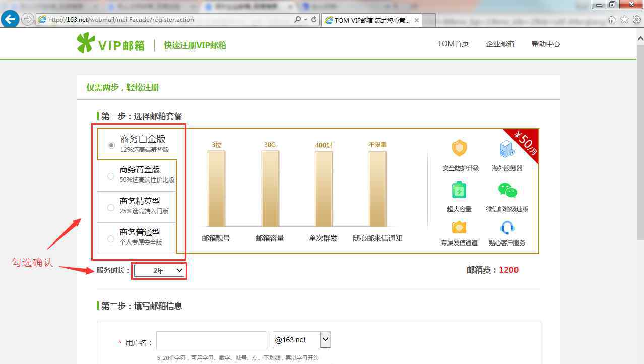Click the page scrollbar up arrow
The height and width of the screenshot is (364, 644).
point(640,38)
